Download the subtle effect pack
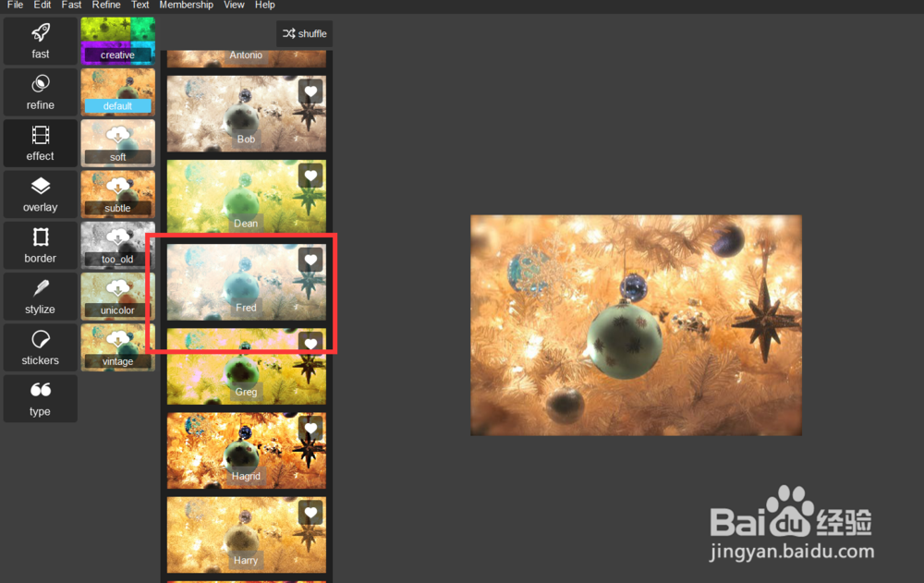 (118, 195)
